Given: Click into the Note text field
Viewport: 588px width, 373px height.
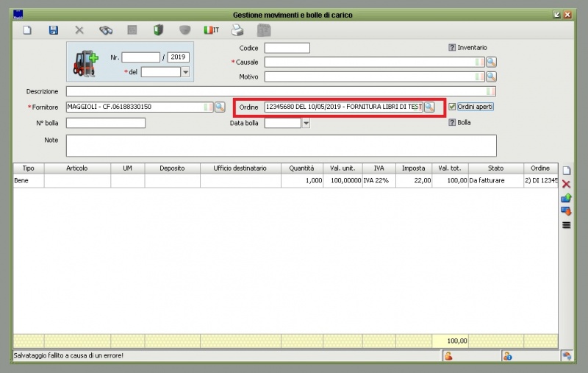Looking at the screenshot, I should pyautogui.click(x=281, y=145).
